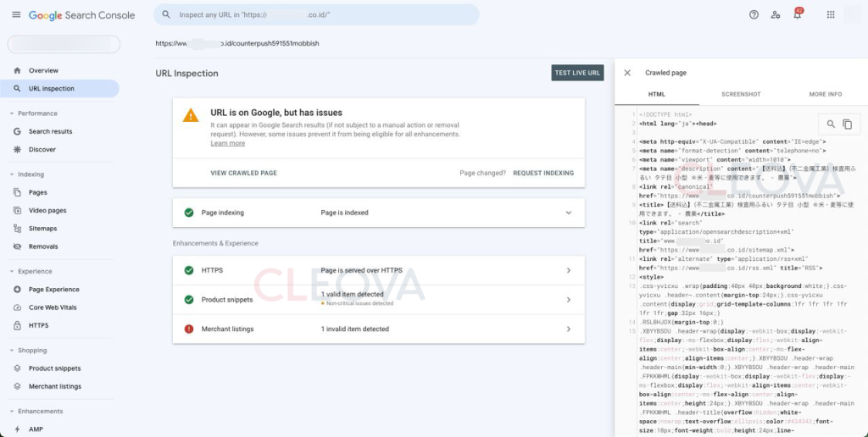Click the Search results Google icon
868x437 pixels.
point(17,131)
